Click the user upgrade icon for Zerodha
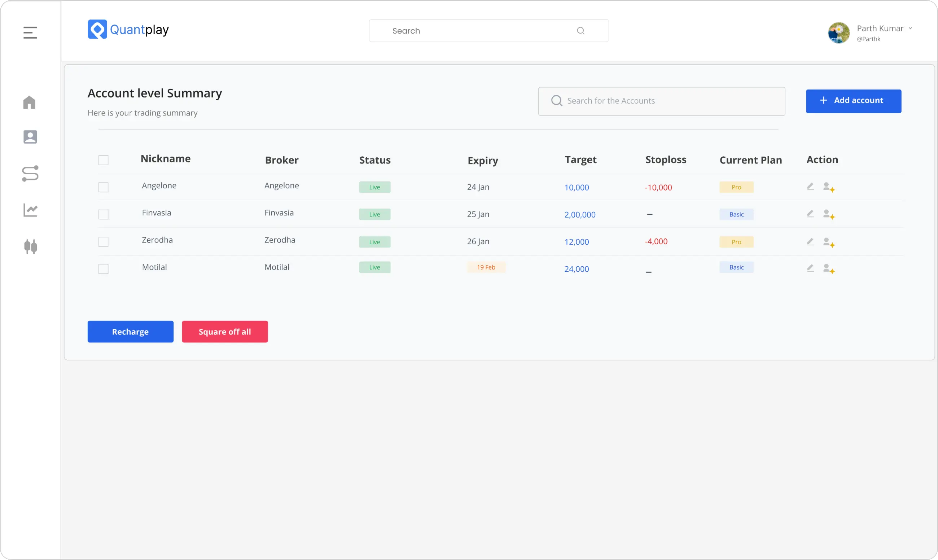The height and width of the screenshot is (560, 938). (x=829, y=242)
